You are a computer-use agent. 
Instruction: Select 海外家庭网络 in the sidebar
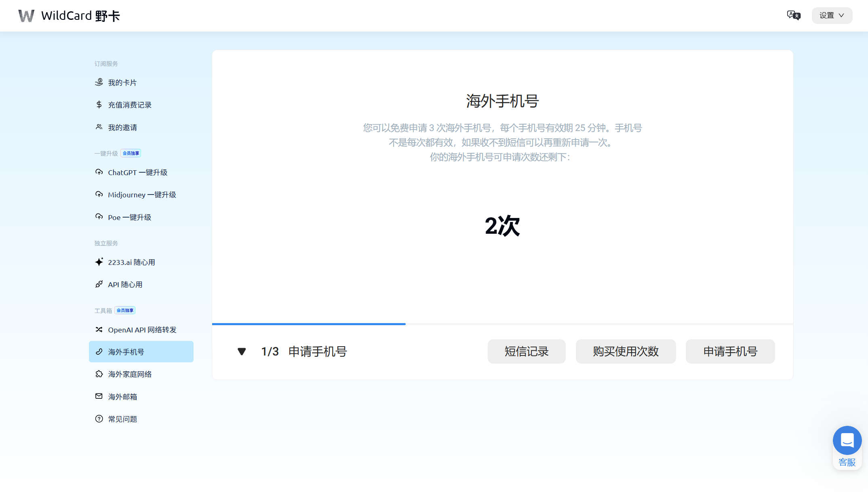(x=129, y=374)
